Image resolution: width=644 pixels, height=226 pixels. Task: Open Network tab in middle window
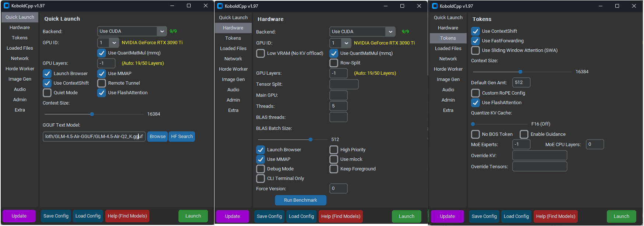(233, 59)
